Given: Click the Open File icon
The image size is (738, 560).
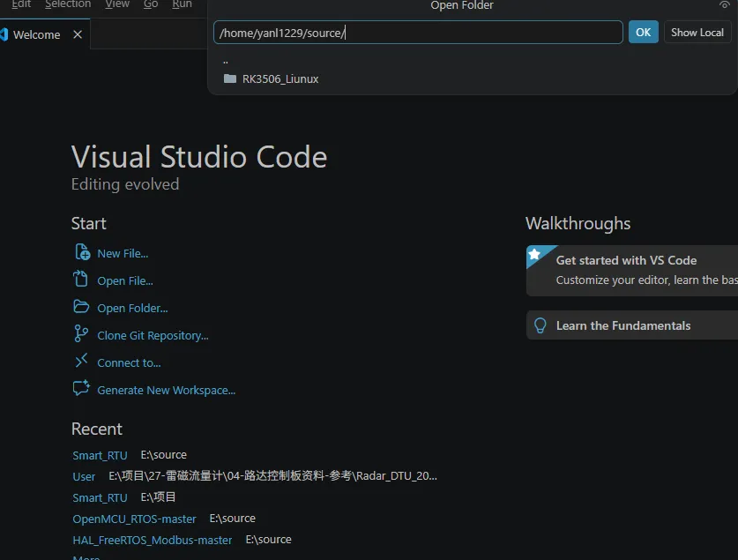Looking at the screenshot, I should point(80,279).
